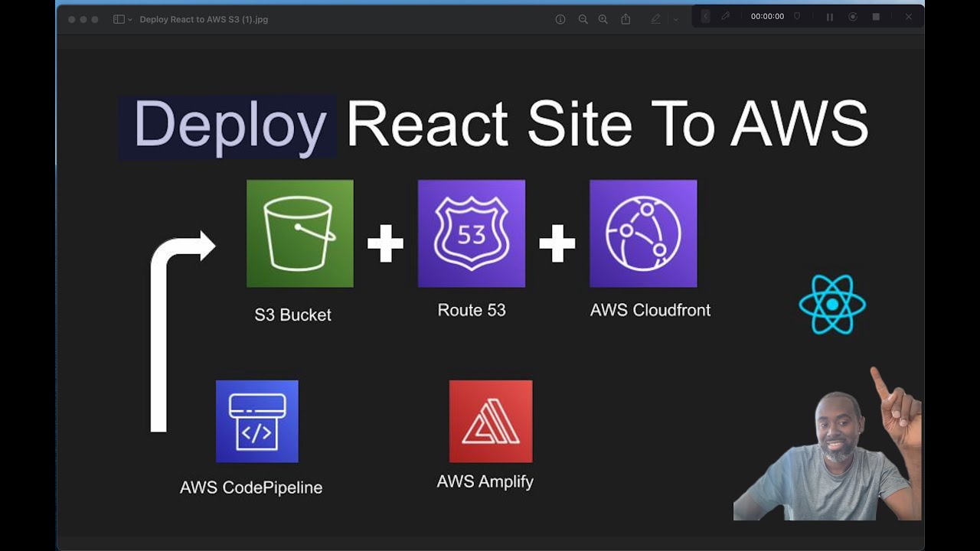
Task: Click the AWS Amplify label text
Action: click(485, 481)
